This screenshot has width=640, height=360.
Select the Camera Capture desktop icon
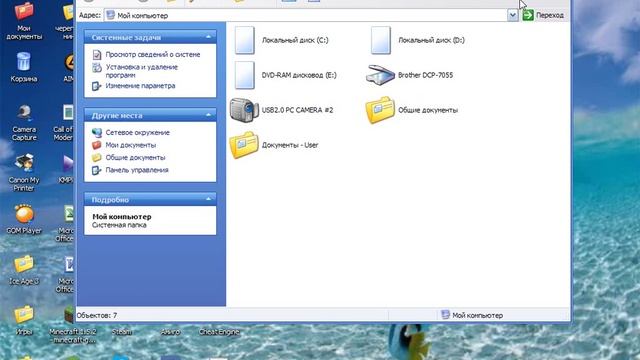coord(24,122)
